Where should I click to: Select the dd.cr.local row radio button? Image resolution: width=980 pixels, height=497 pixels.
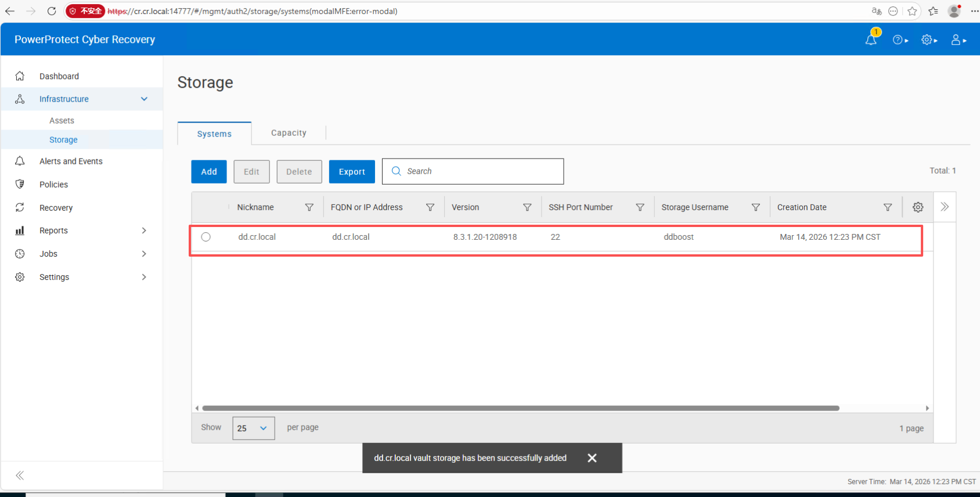[x=206, y=237]
